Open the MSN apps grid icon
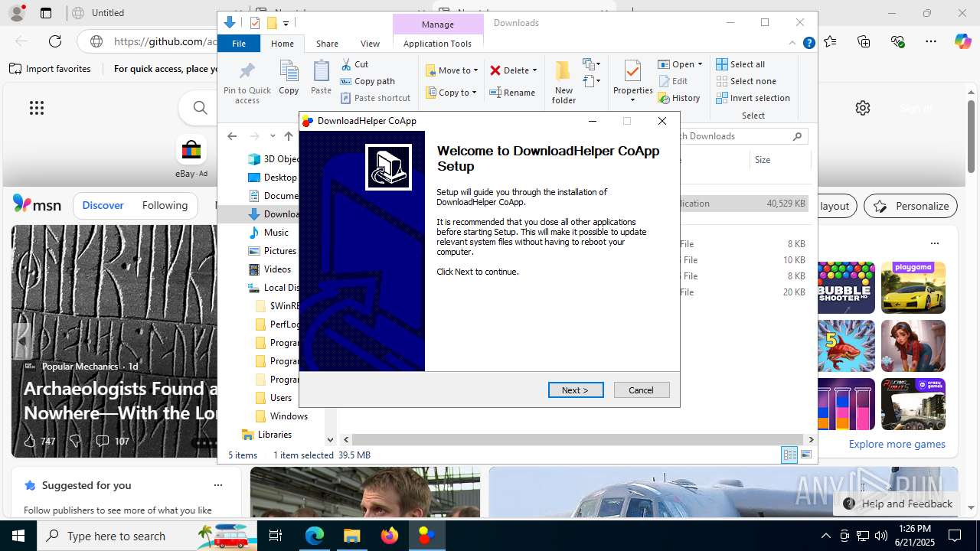The width and height of the screenshot is (980, 551). 37,108
